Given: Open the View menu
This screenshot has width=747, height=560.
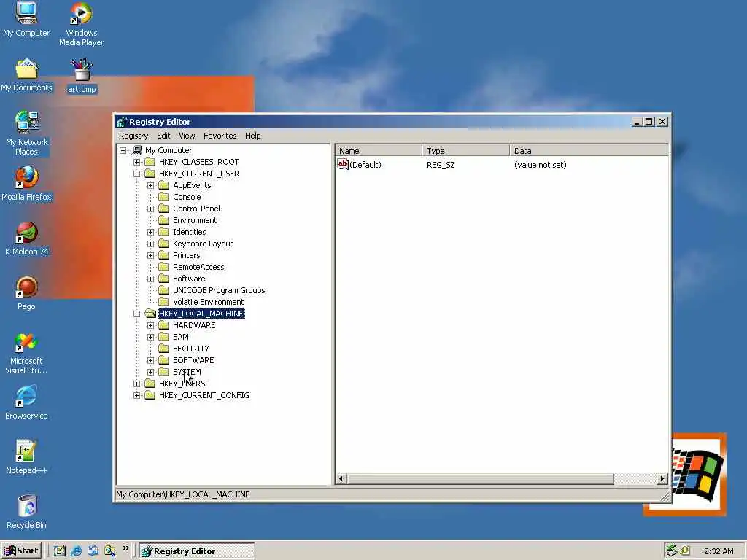Looking at the screenshot, I should (187, 136).
